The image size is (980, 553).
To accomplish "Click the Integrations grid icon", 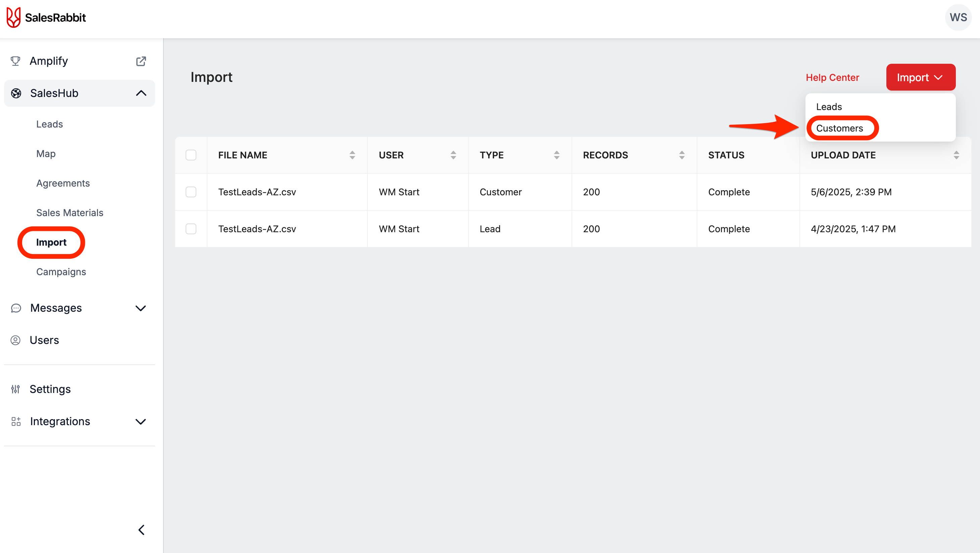I will [x=16, y=421].
